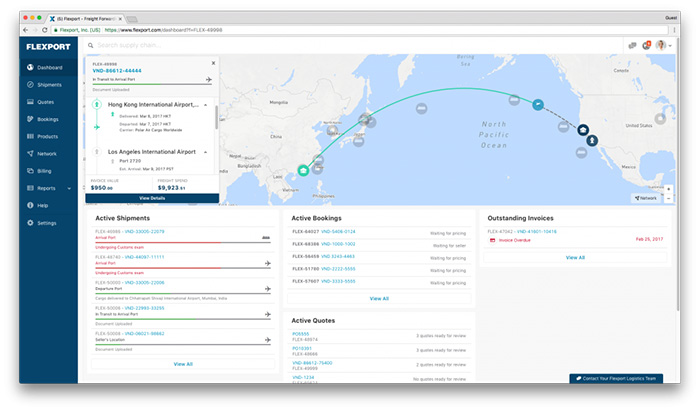Open quote PO5555 link
Screen dimensions: 700x411
300,334
